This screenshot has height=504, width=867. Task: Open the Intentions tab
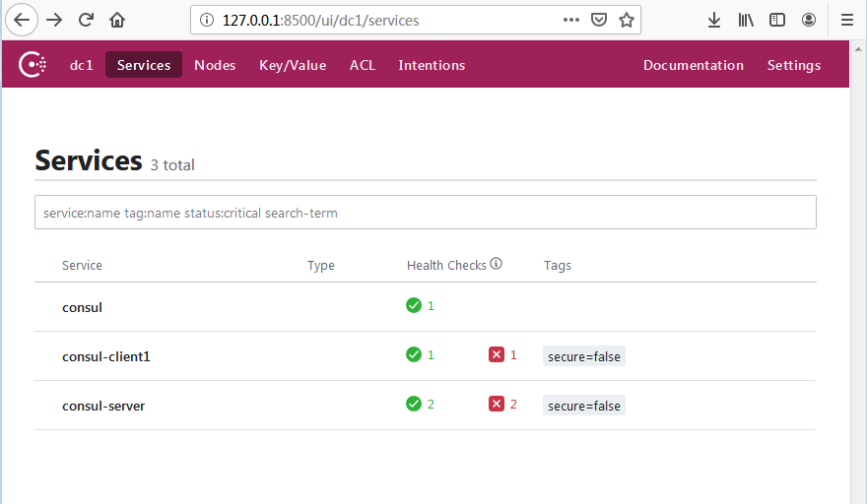click(432, 65)
